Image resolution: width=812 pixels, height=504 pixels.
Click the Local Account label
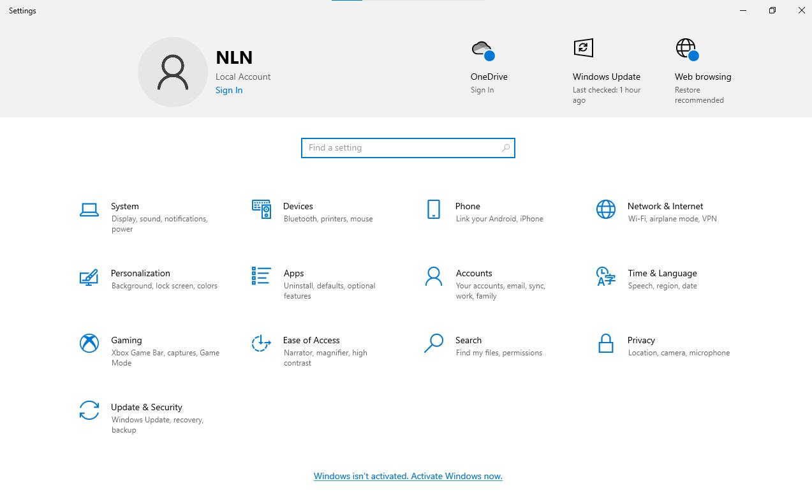[x=243, y=77]
